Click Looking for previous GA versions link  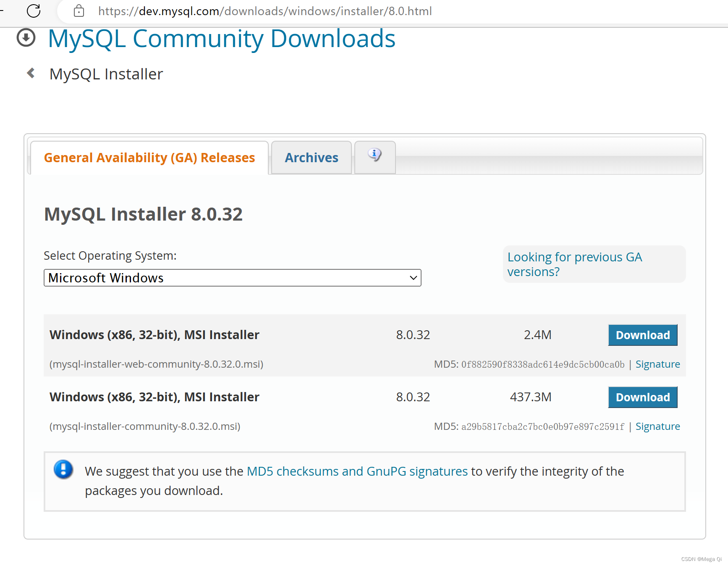pyautogui.click(x=574, y=264)
